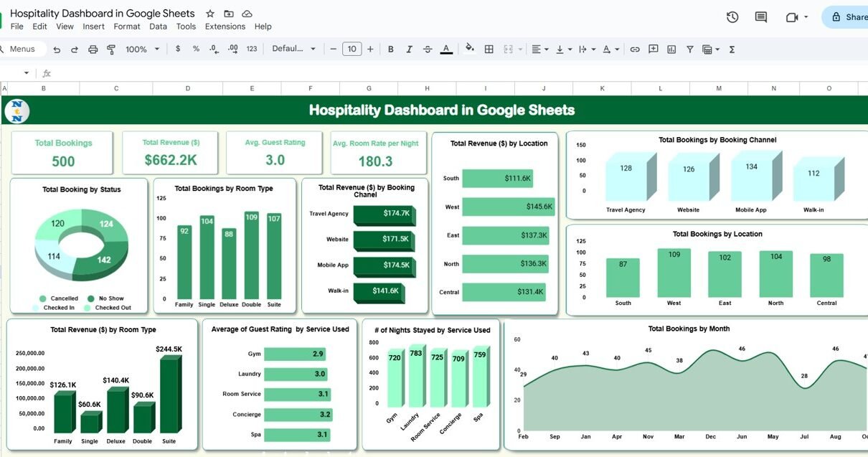
Task: Toggle bold formatting
Action: 391,50
